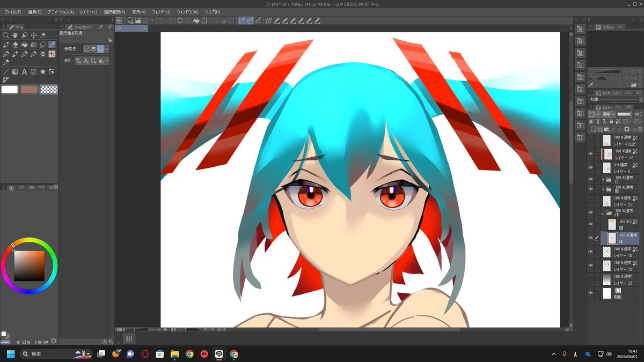Viewport: 644px width, 362px height.
Task: Select the Fill bucket tool
Action: coord(24,45)
